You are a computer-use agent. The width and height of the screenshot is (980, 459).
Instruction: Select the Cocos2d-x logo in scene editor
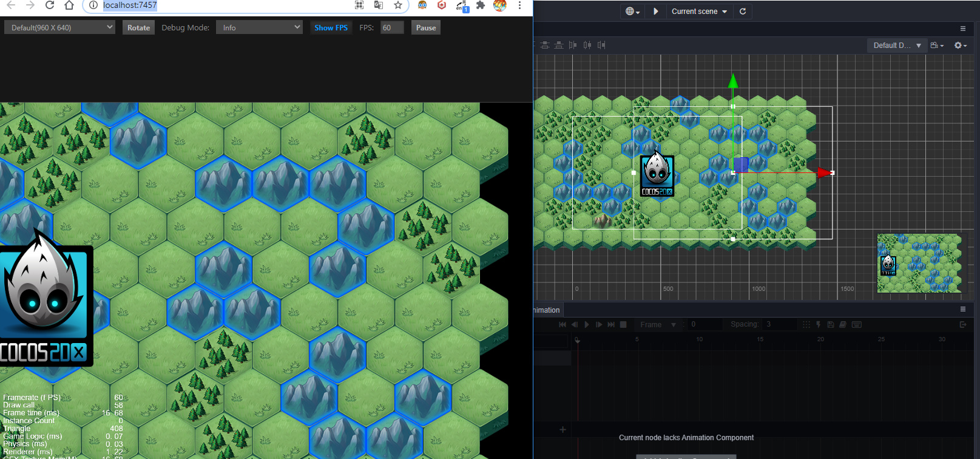click(x=657, y=175)
